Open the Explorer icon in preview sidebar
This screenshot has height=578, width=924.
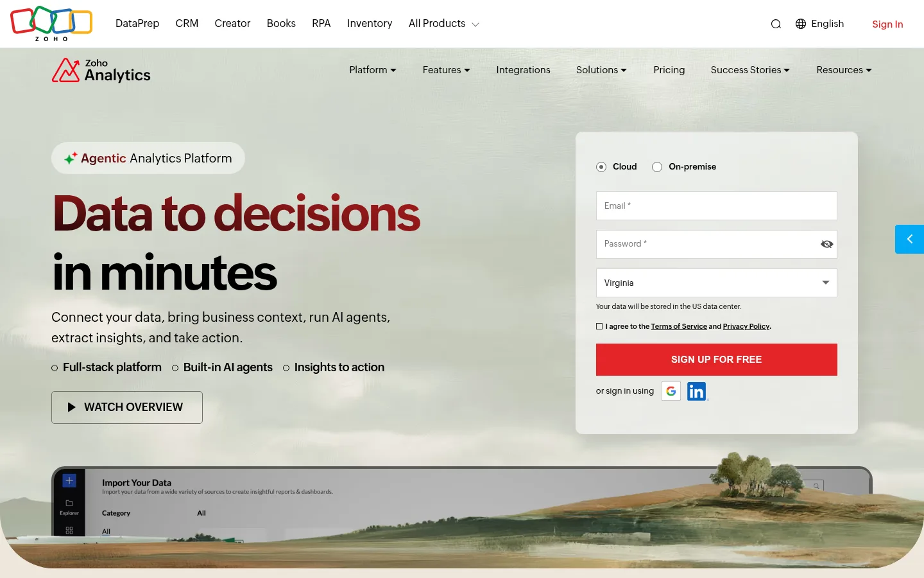[69, 507]
